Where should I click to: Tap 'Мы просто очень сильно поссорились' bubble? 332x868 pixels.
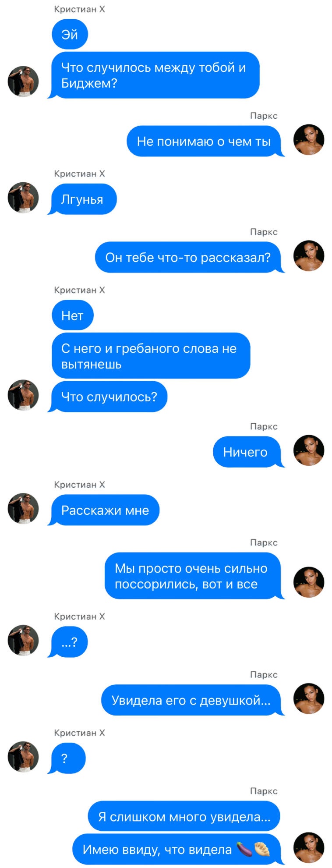click(194, 576)
